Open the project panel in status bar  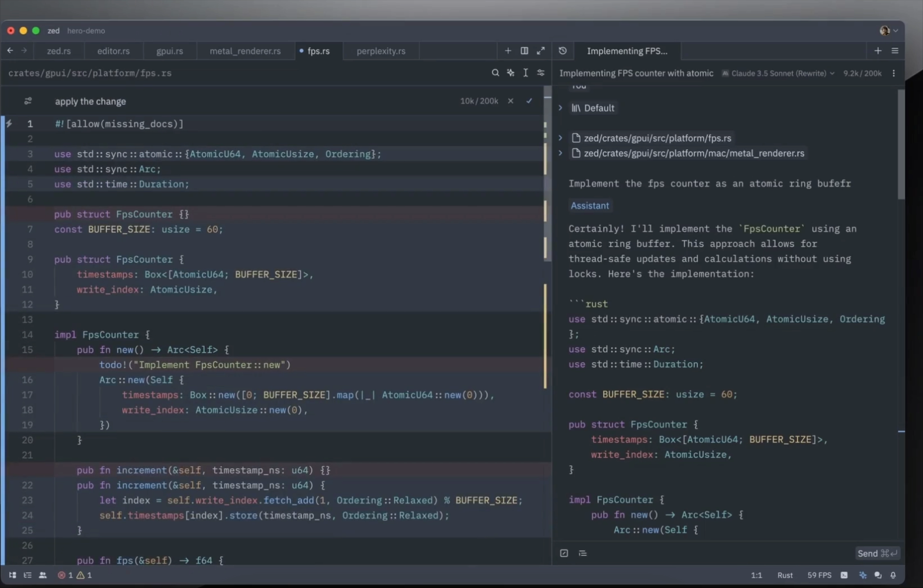coord(13,575)
